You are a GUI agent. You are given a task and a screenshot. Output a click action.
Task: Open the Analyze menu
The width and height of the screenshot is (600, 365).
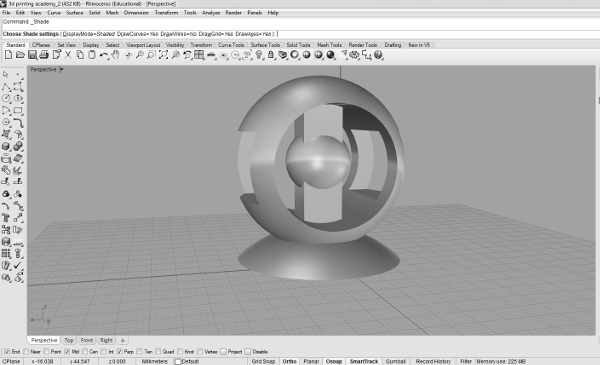(211, 13)
